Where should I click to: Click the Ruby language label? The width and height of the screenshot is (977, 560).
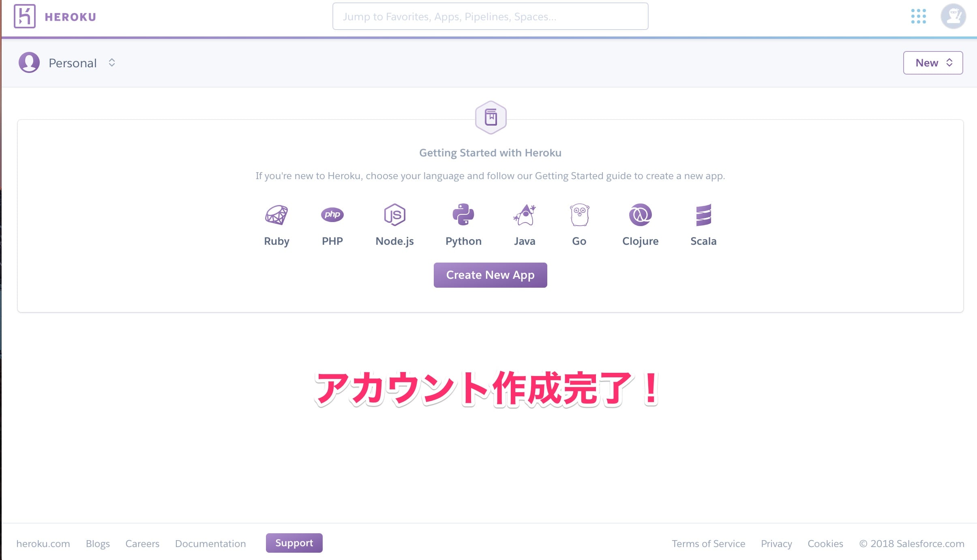tap(276, 241)
